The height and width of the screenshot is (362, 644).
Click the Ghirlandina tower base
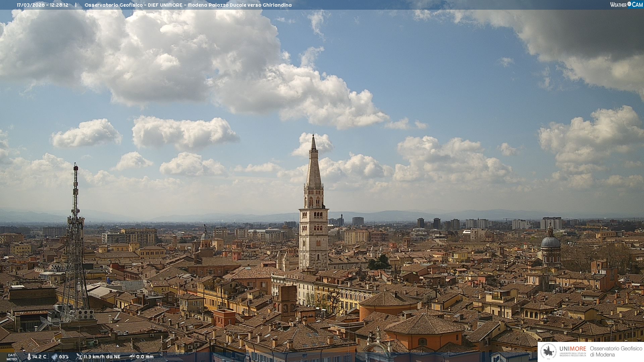[x=313, y=261]
